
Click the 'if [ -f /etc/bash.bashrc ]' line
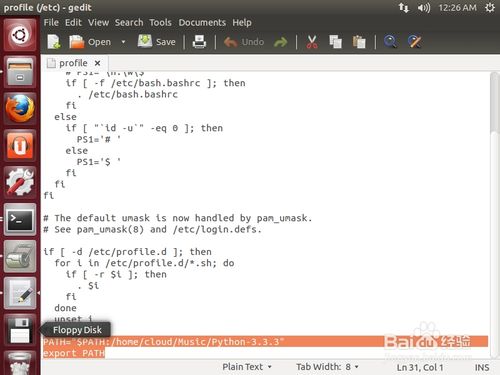[x=155, y=83]
